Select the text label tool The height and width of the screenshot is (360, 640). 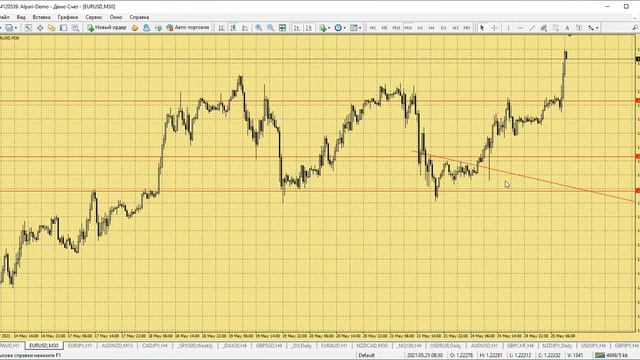[579, 27]
